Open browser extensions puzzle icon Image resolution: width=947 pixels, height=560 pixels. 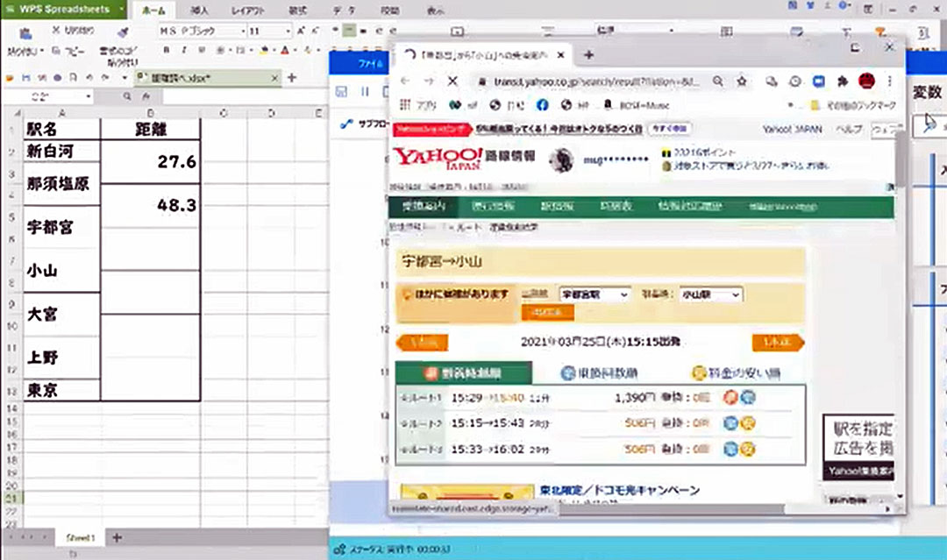click(843, 81)
